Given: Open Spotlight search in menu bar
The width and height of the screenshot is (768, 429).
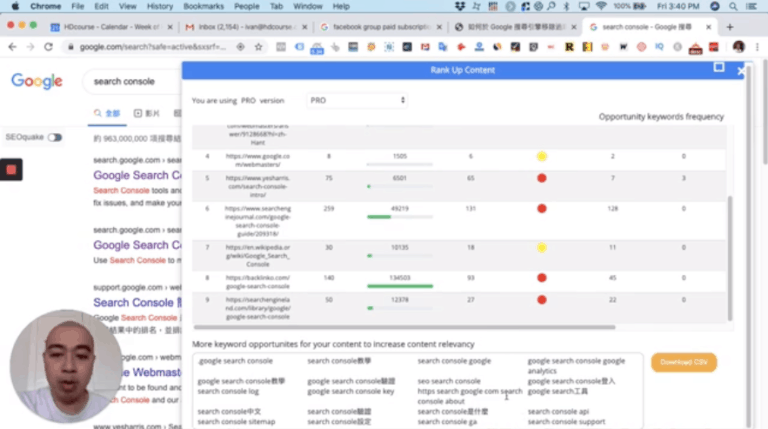Looking at the screenshot, I should 733,6.
